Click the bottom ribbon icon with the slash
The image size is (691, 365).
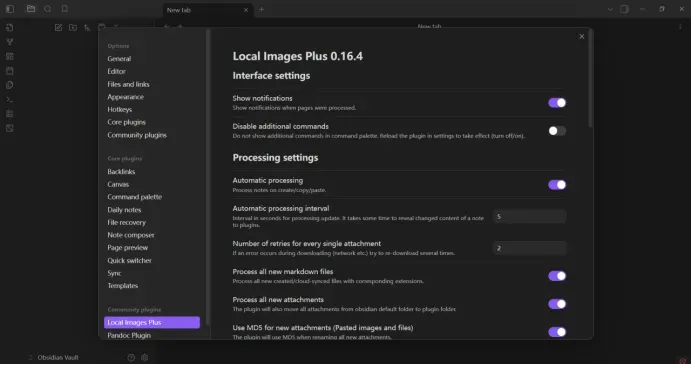coord(10,128)
